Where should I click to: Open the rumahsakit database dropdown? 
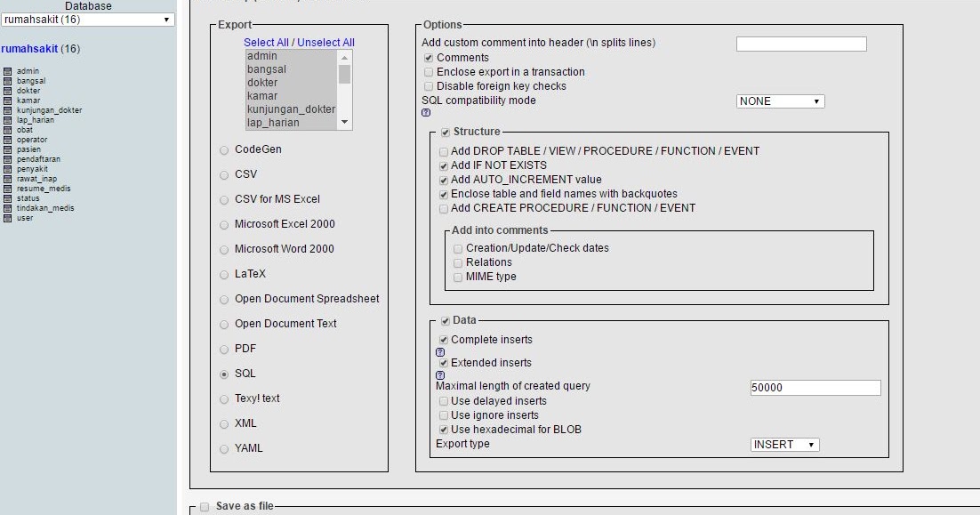(88, 20)
